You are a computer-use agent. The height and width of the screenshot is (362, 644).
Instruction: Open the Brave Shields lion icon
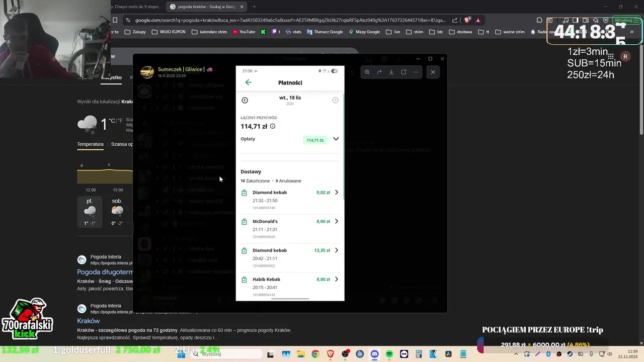click(467, 20)
